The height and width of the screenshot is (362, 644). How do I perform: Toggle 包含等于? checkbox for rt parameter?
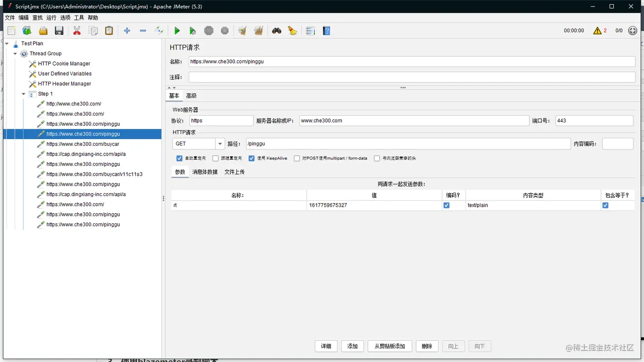point(605,205)
